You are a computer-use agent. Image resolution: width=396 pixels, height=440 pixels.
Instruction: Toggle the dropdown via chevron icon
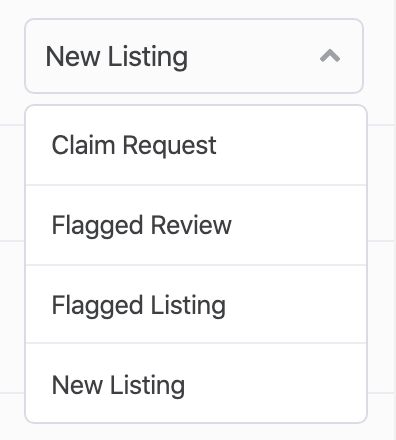330,56
